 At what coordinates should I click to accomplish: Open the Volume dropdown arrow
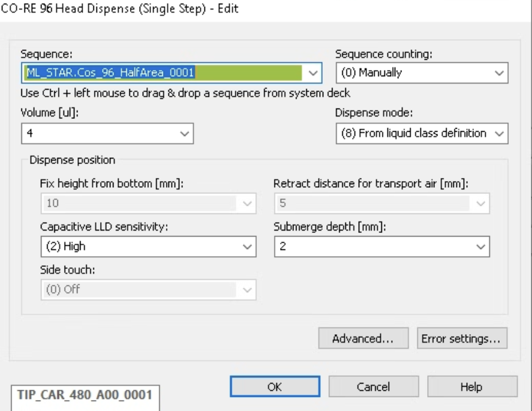click(x=185, y=134)
